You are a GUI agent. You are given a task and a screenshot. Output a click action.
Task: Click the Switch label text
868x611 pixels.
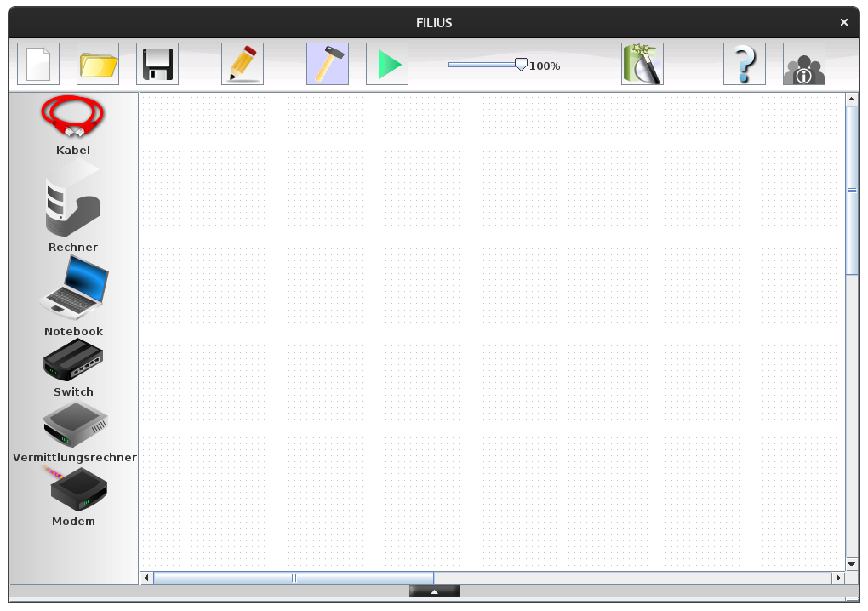74,391
